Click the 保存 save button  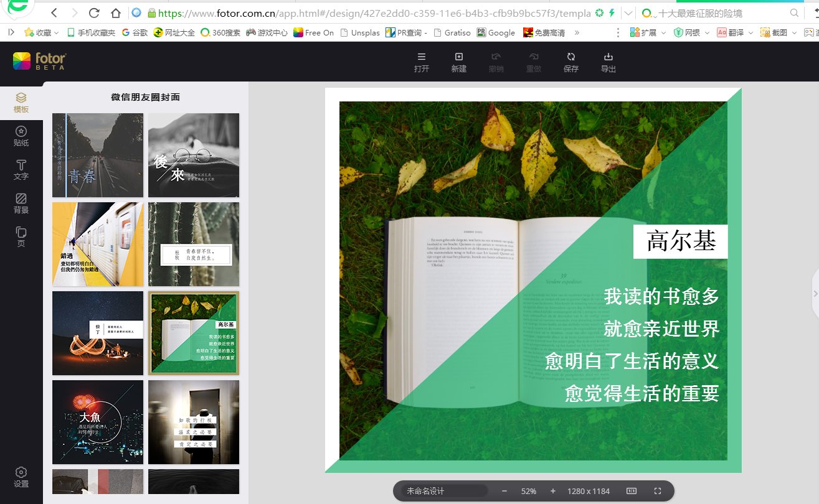570,62
